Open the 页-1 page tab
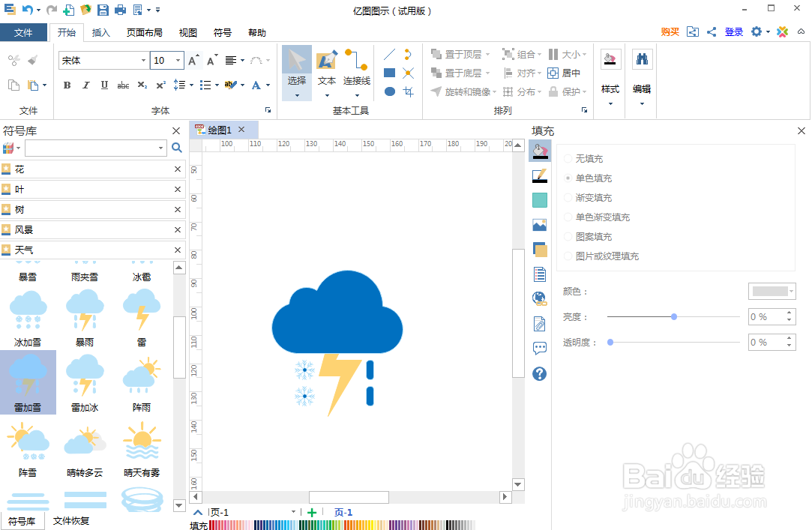This screenshot has height=530, width=812. [x=343, y=513]
